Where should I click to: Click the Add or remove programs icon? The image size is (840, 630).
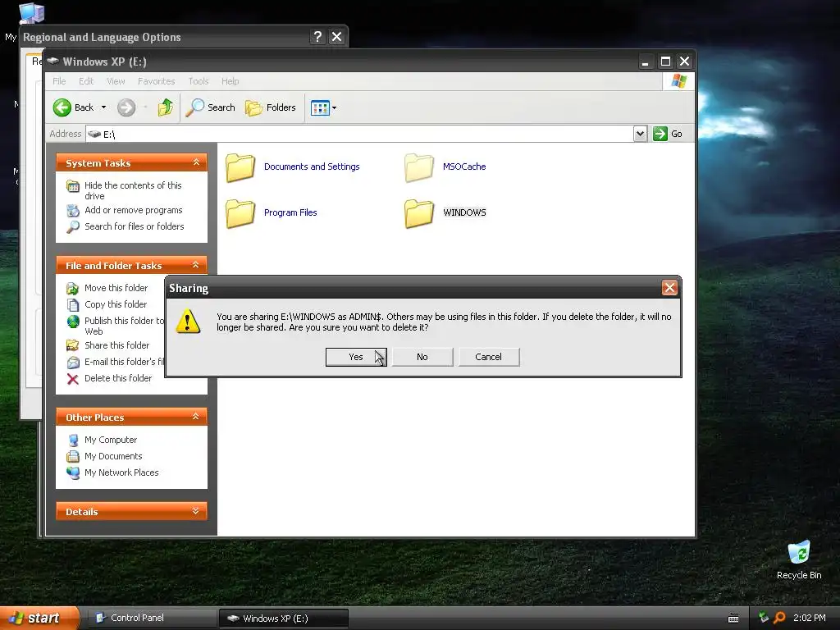[73, 211]
